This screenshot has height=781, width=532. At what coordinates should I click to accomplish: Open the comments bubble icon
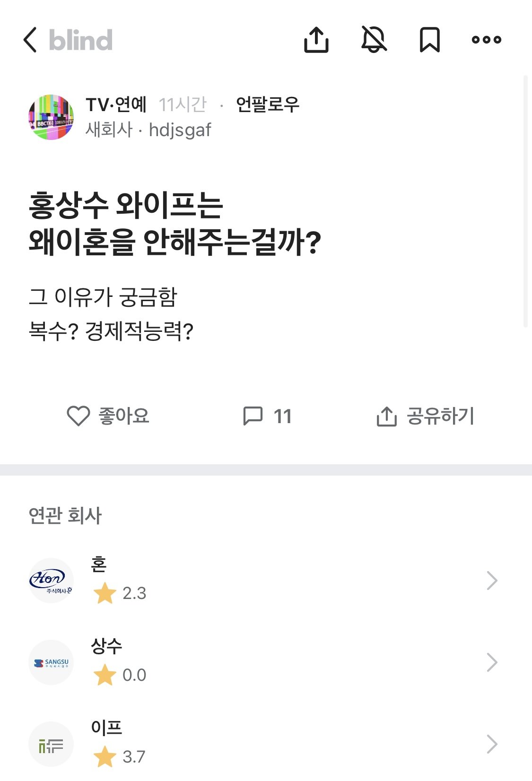coord(253,416)
